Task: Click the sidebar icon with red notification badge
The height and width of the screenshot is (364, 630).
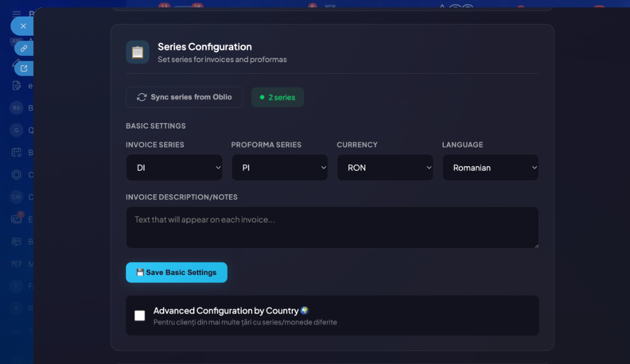Action: point(17,219)
